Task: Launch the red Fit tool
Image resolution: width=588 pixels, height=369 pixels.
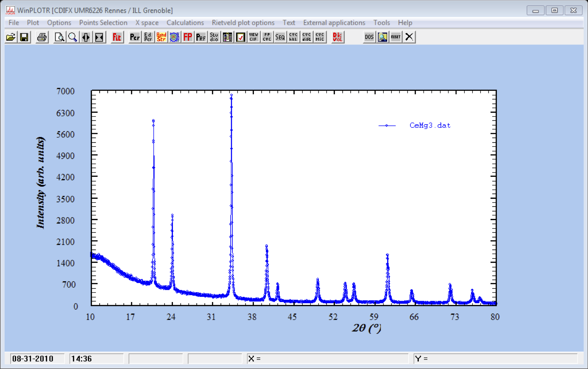Action: pos(117,37)
